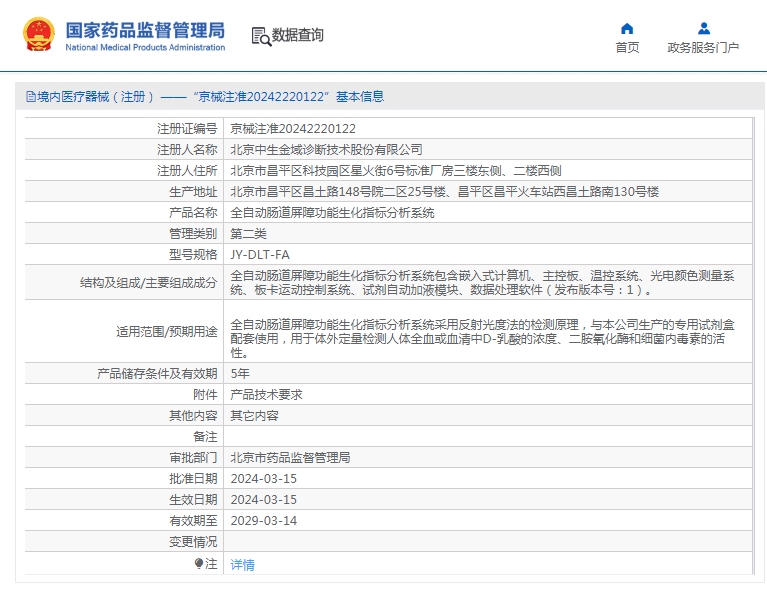Click the 注册证编号 label
The image size is (767, 599).
click(x=187, y=129)
